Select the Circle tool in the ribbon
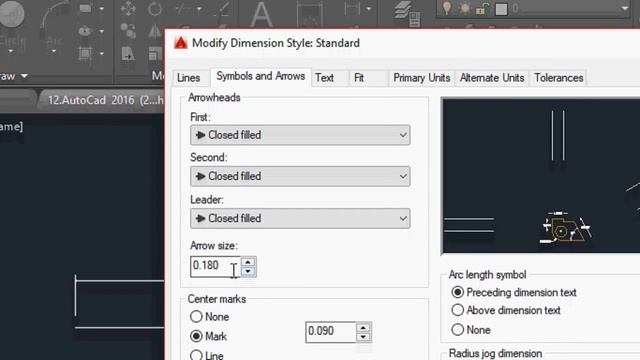Screen dimensions: 640x360 [11, 13]
